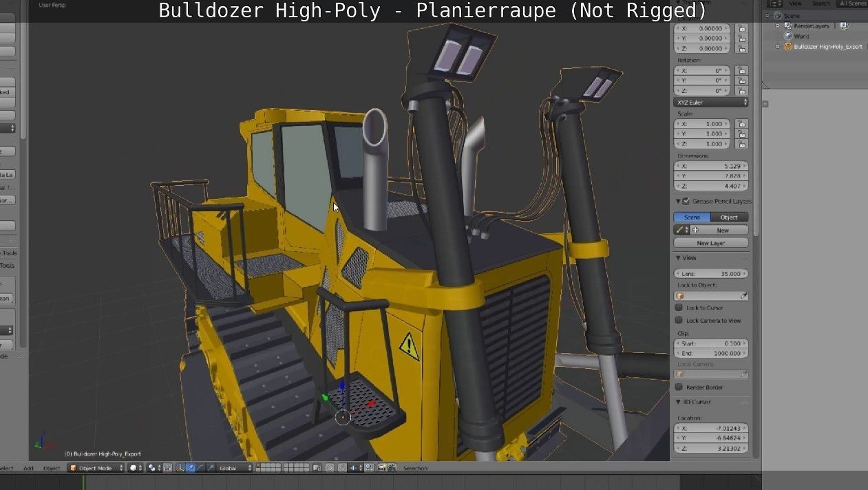This screenshot has width=868, height=490.
Task: Toggle the 3D manipulator widget icon
Action: click(180, 468)
